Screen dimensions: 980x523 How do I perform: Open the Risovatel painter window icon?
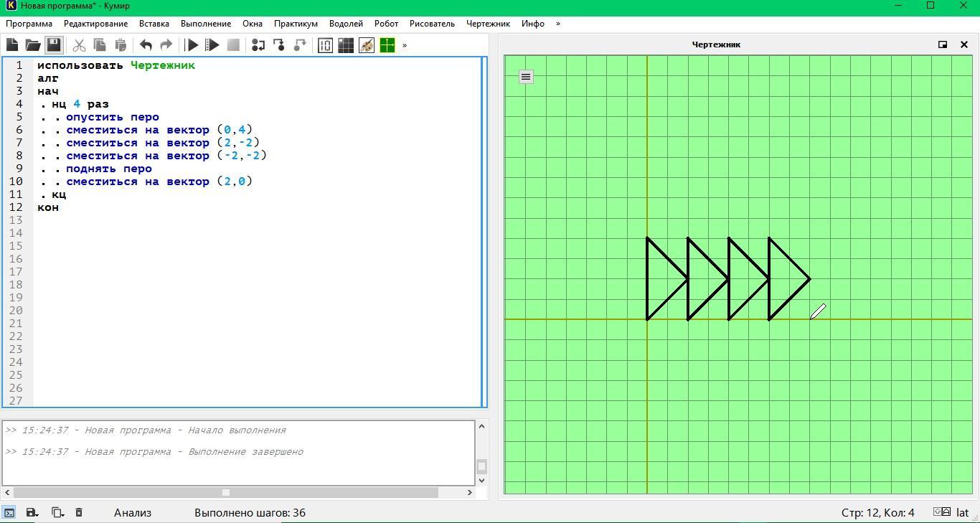(x=367, y=45)
